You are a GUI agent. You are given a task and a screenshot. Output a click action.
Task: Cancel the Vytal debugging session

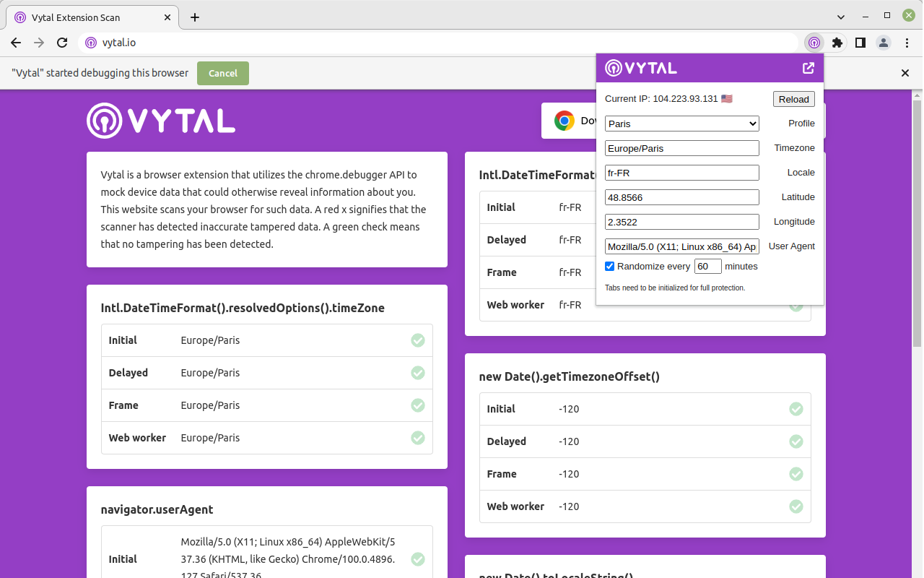(222, 73)
